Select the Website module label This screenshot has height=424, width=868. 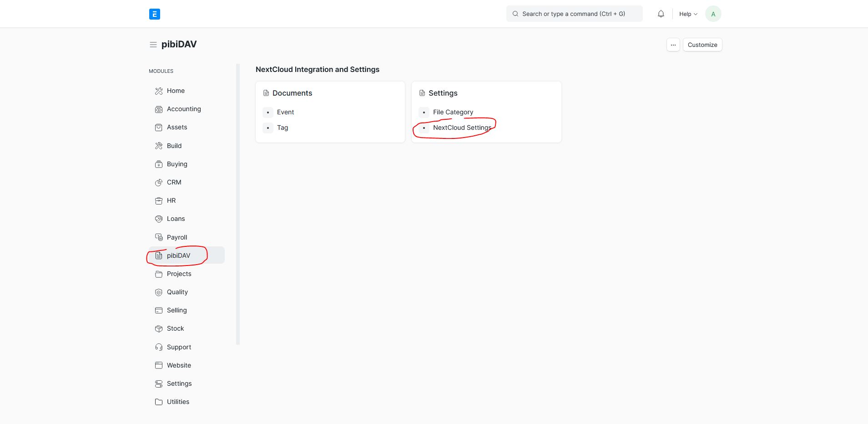[179, 365]
